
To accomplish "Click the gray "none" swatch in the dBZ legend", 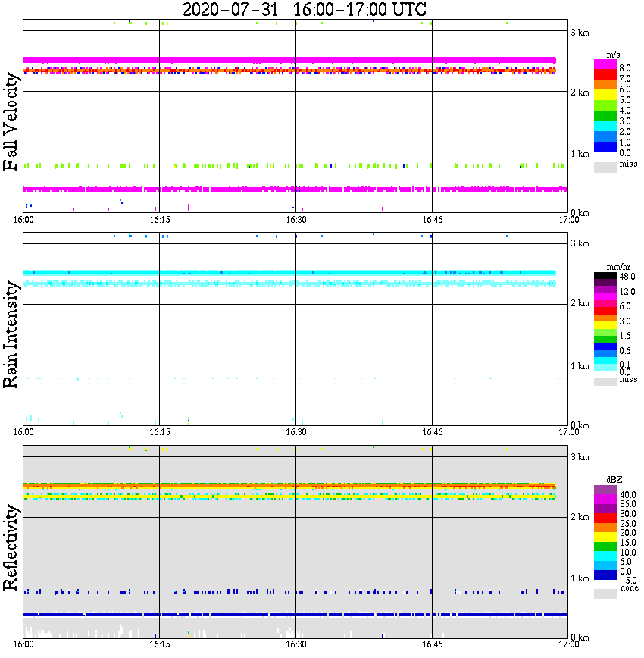I will [x=605, y=594].
